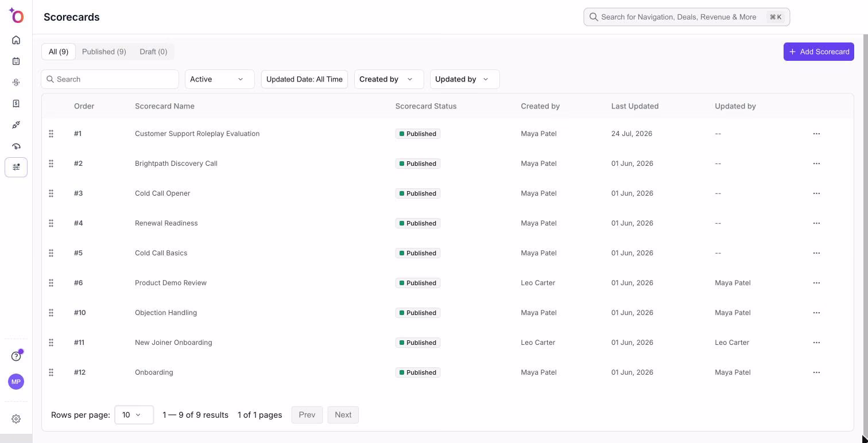Open the MP user avatar
This screenshot has height=443, width=868.
coord(16,382)
